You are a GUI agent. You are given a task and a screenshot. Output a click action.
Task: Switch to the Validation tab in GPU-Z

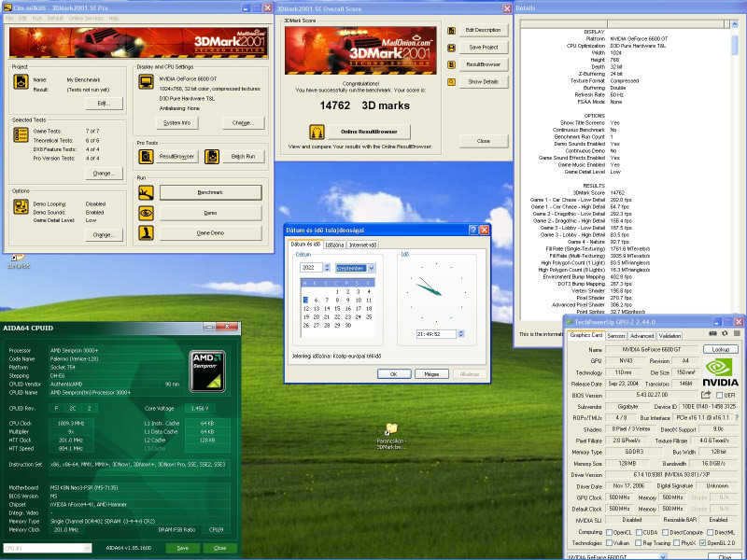click(669, 336)
